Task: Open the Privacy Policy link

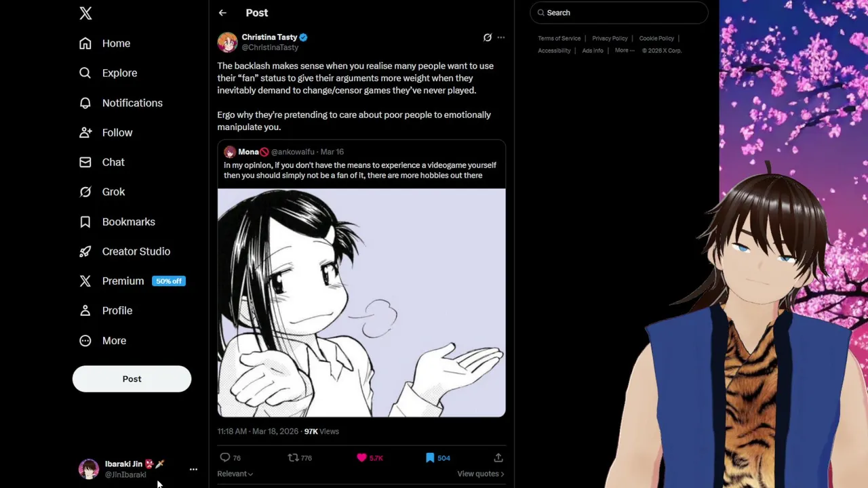Action: tap(610, 39)
